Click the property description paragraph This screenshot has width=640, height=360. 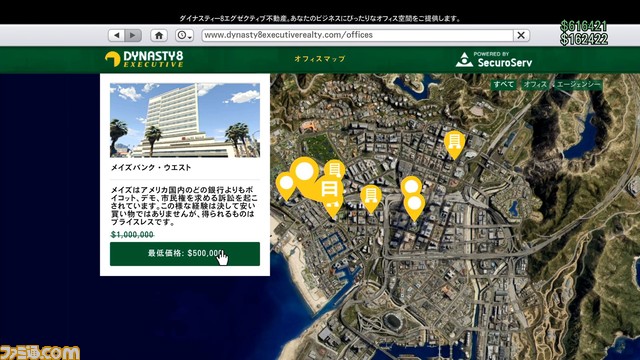pyautogui.click(x=184, y=206)
